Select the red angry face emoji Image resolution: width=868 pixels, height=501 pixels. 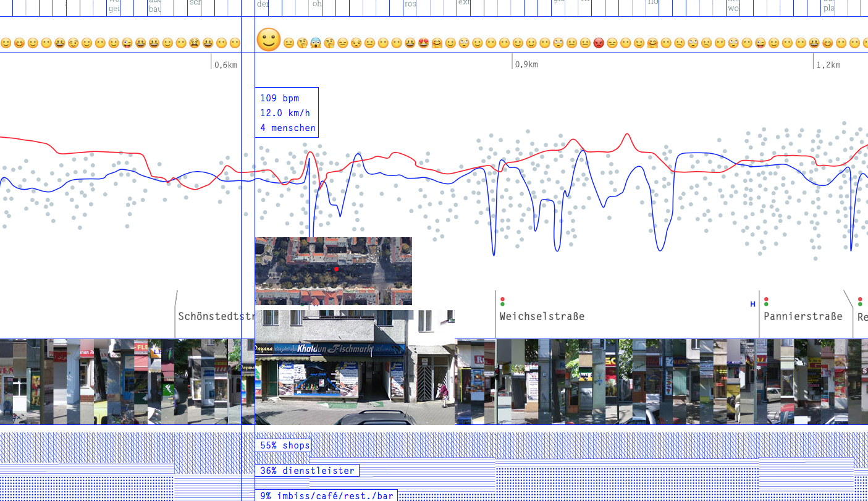[x=599, y=43]
